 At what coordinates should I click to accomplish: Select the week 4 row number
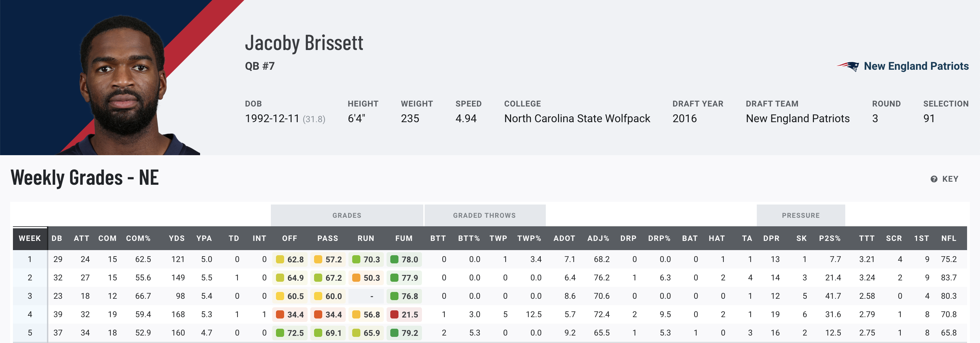pos(30,314)
